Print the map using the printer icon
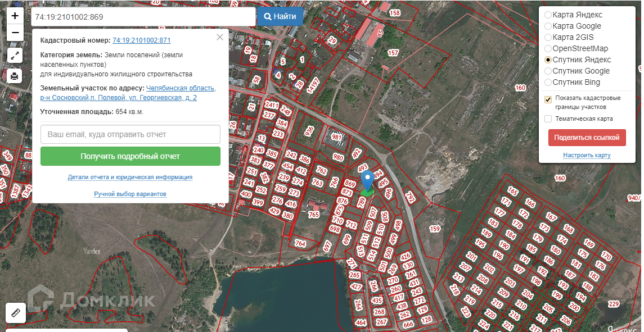Image resolution: width=644 pixels, height=332 pixels. click(x=15, y=76)
